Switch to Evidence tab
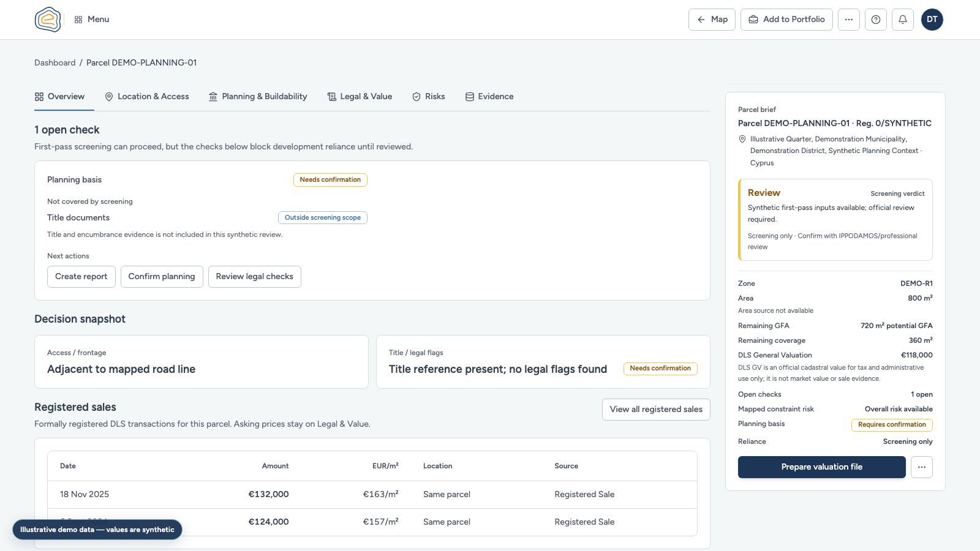 point(489,97)
